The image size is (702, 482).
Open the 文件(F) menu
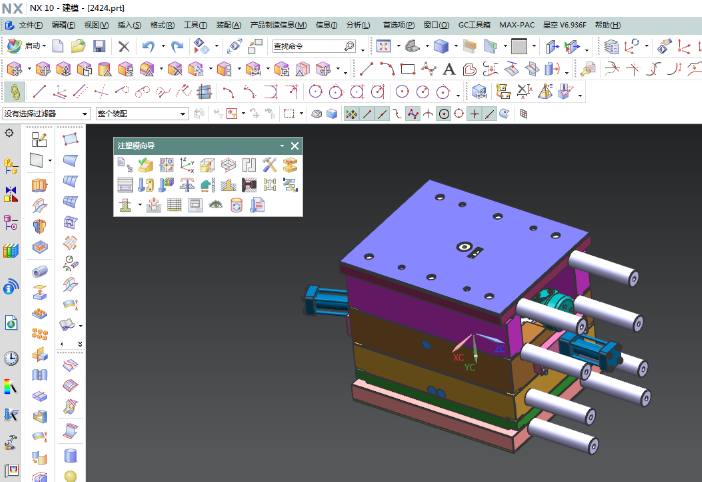(29, 24)
